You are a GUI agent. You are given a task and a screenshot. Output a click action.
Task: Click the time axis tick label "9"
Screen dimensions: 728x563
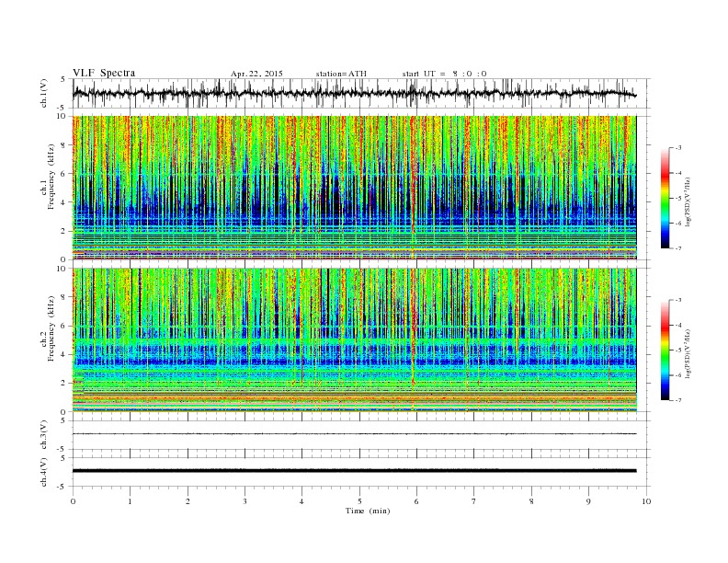coord(588,501)
